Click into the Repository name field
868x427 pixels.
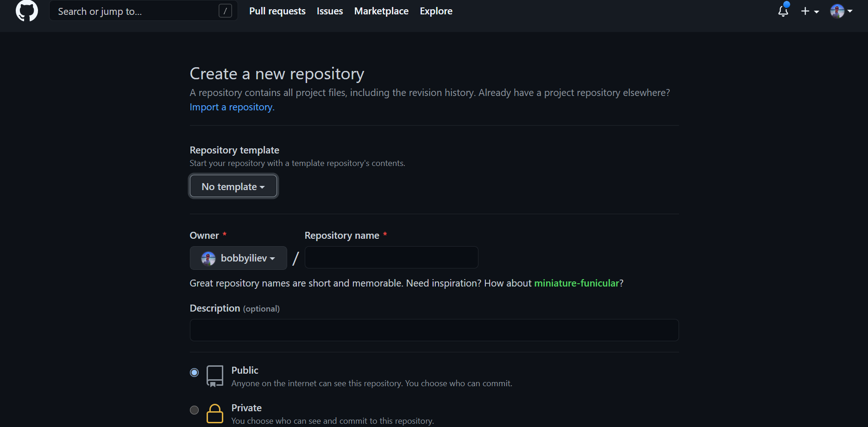[391, 257]
